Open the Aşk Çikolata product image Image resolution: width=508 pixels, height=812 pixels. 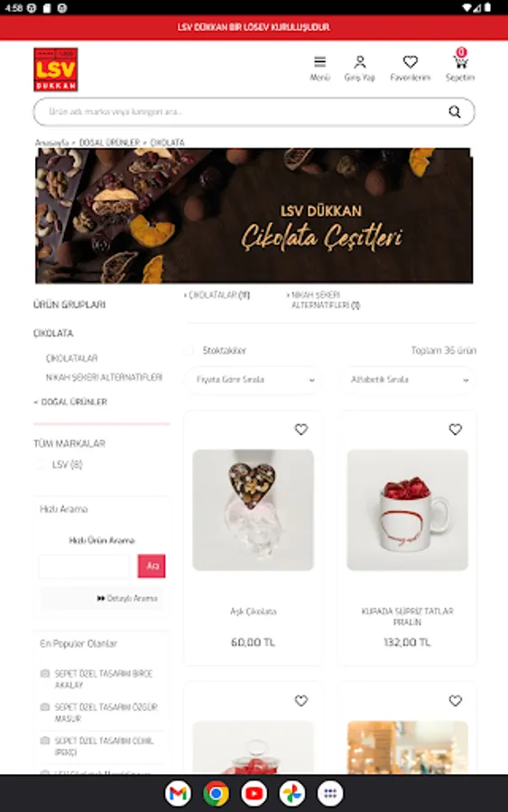click(x=253, y=510)
